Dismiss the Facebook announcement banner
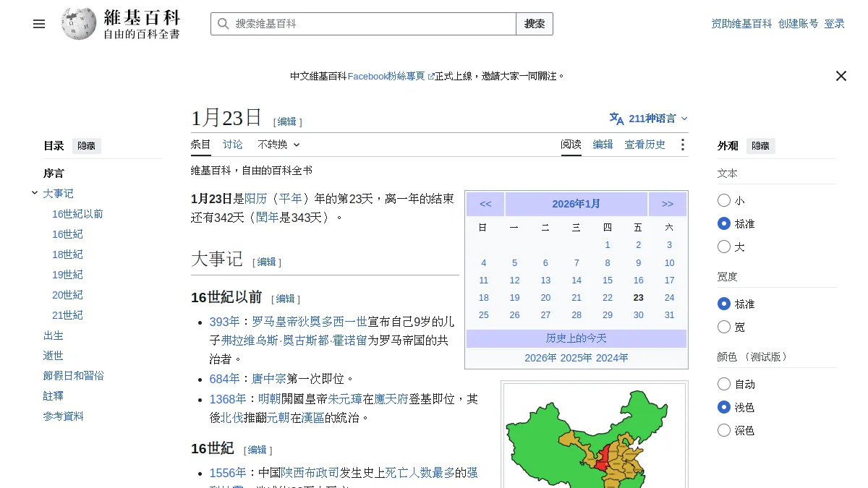This screenshot has height=488, width=868. [x=841, y=76]
